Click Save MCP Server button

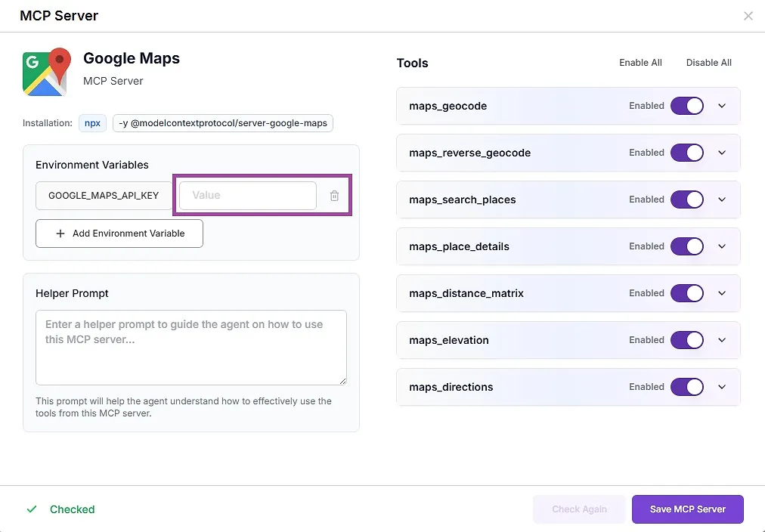(687, 509)
